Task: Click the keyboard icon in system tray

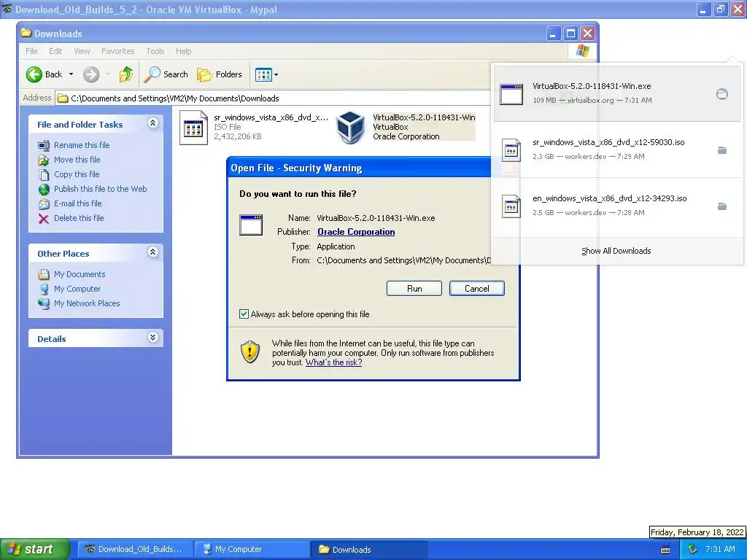Action: 665,550
